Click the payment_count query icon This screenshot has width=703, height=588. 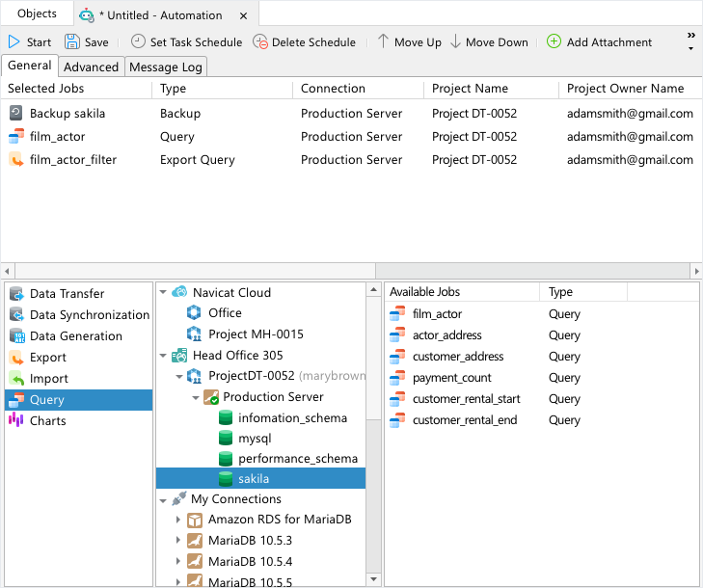tap(397, 377)
